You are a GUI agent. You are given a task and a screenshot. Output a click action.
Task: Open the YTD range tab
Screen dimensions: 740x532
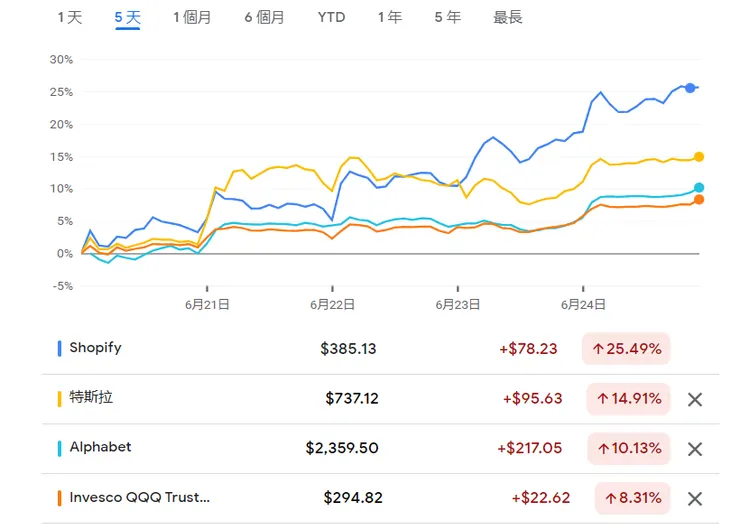coord(331,18)
